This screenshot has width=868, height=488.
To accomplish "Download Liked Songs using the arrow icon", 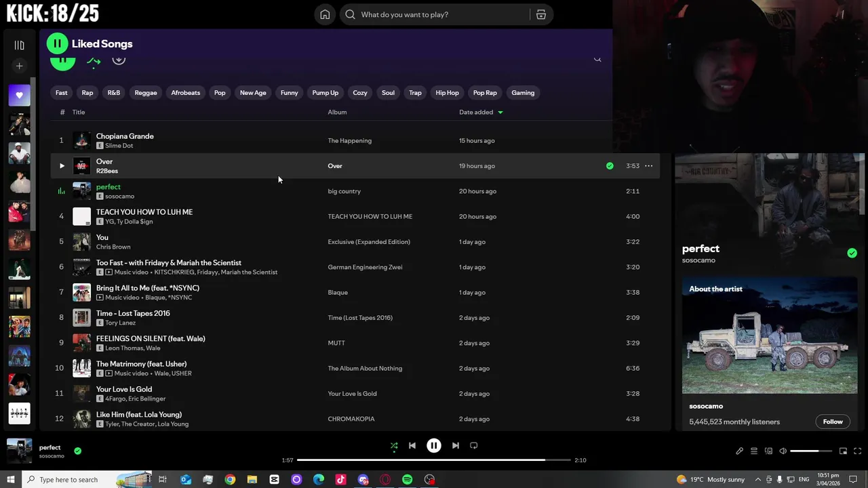I will point(119,60).
